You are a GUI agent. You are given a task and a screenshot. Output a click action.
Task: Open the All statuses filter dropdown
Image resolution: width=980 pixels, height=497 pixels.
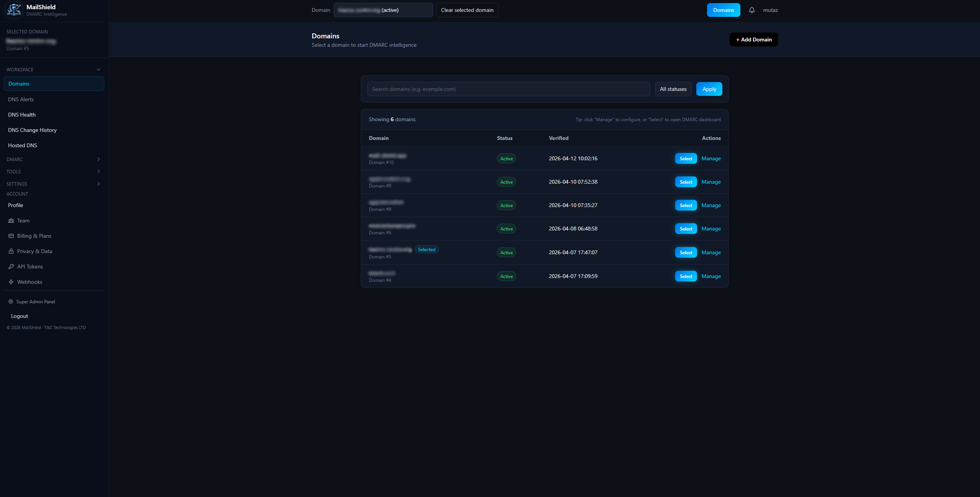tap(673, 89)
